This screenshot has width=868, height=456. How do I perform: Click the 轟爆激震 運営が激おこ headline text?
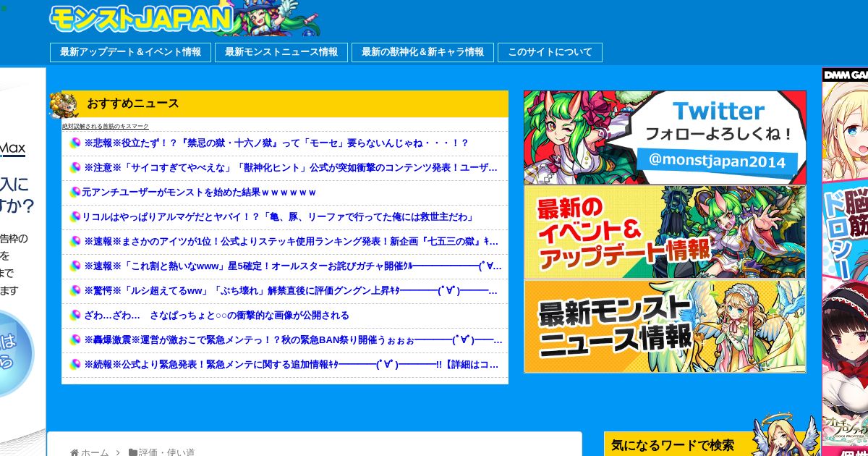(x=294, y=339)
